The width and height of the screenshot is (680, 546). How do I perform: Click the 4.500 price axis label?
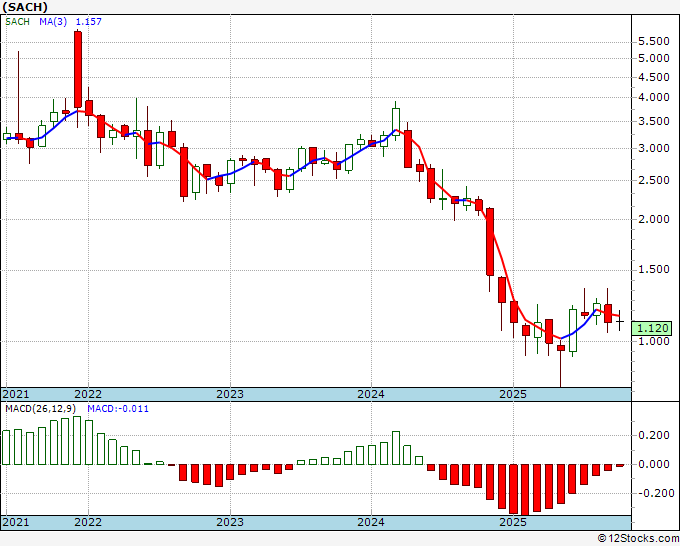[x=654, y=78]
